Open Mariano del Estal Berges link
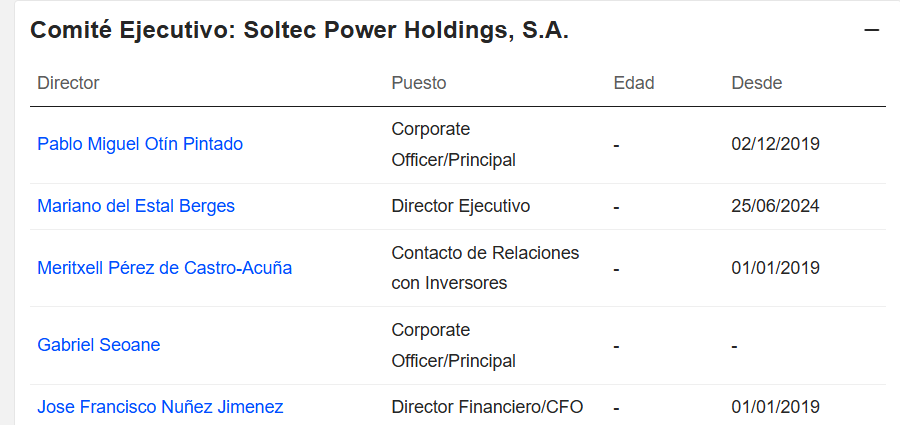 [x=136, y=206]
